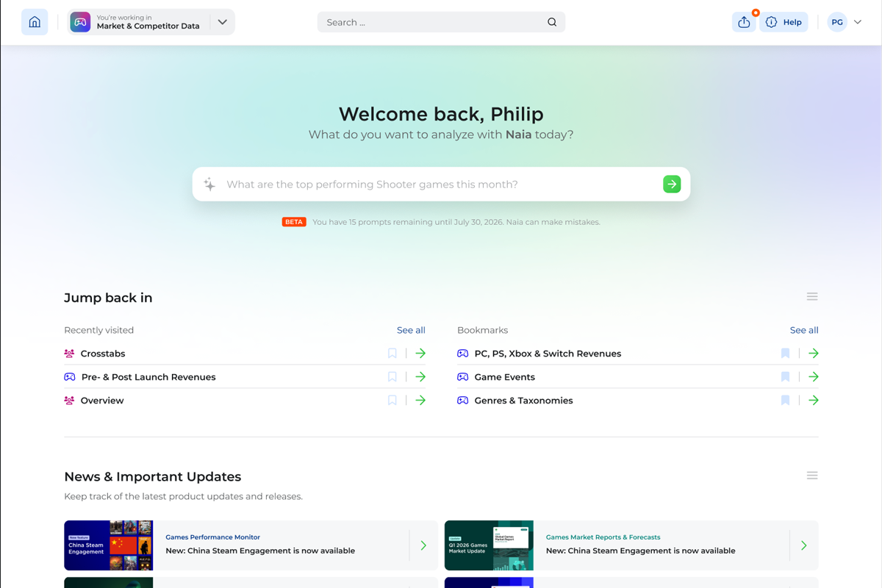Open the Help button

point(784,22)
